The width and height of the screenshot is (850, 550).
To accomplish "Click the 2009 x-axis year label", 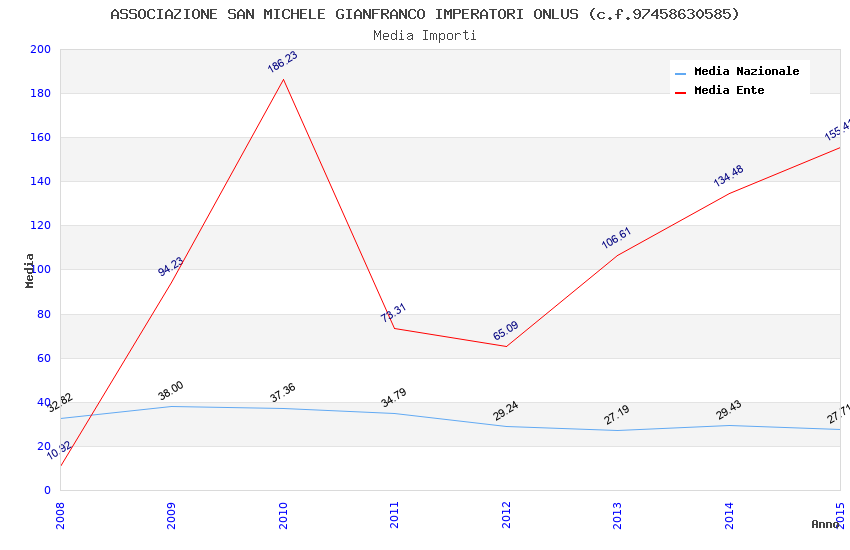I will (171, 515).
